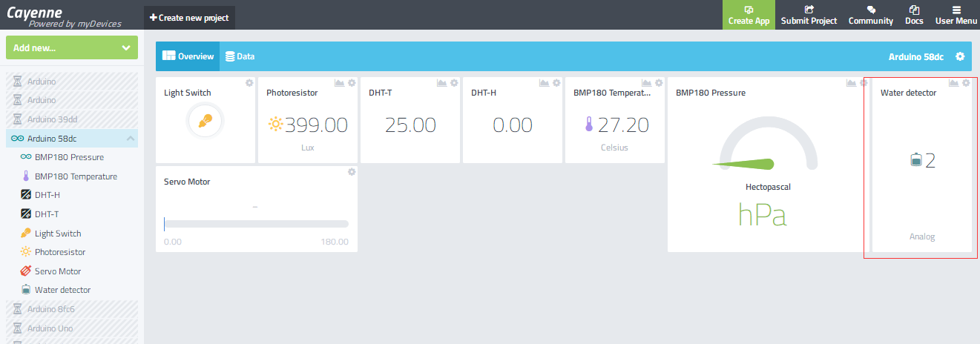
Task: Click the Servo Motor slider track
Action: [256, 224]
